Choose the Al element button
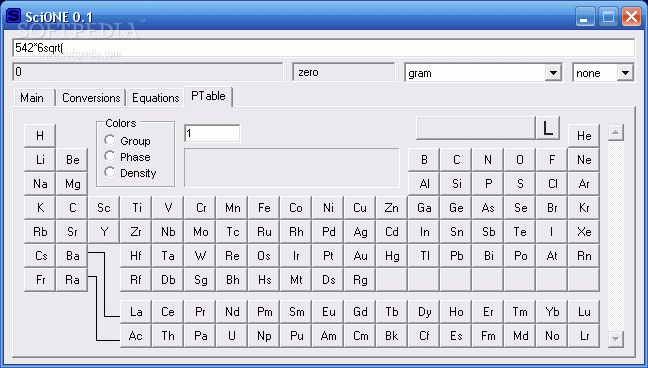 coord(424,184)
